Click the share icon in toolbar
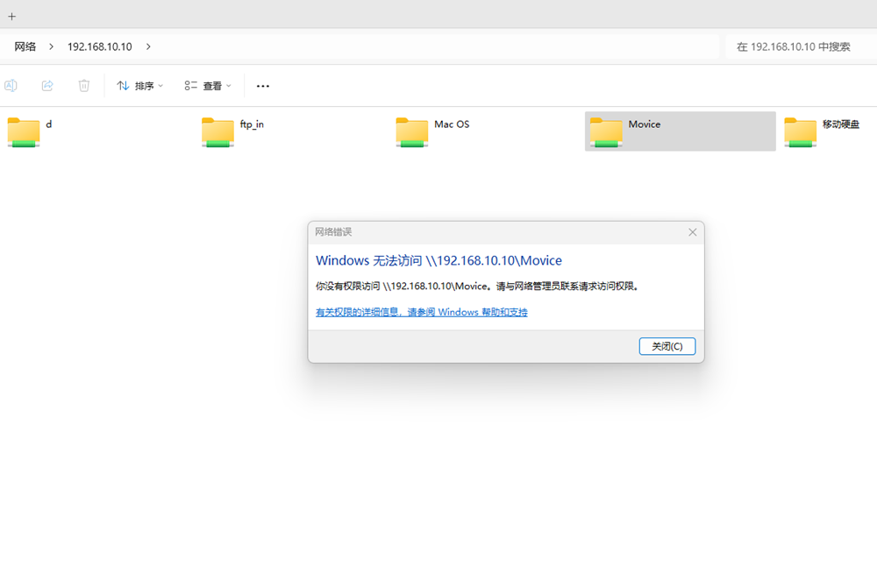 coord(47,86)
